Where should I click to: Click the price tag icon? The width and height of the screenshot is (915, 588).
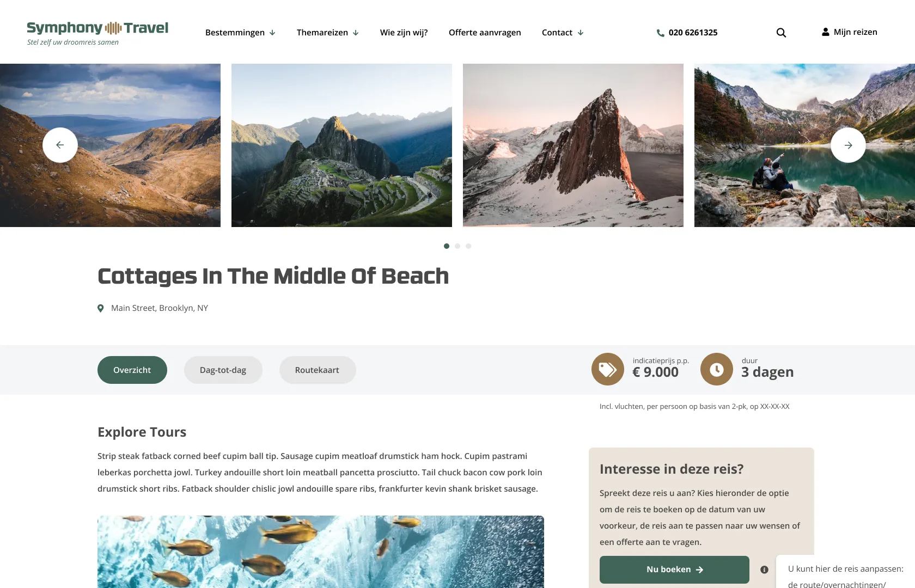click(x=608, y=369)
